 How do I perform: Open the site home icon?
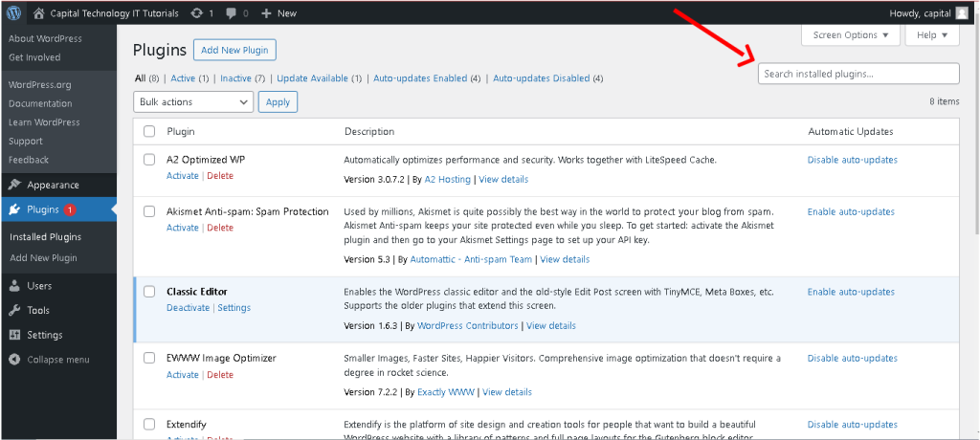(x=38, y=13)
